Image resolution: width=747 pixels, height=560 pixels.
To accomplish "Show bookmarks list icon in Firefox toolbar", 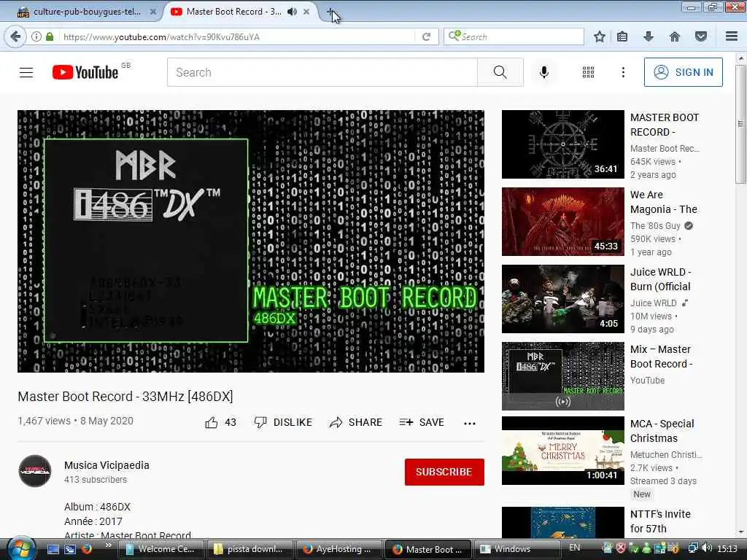I will click(x=622, y=36).
